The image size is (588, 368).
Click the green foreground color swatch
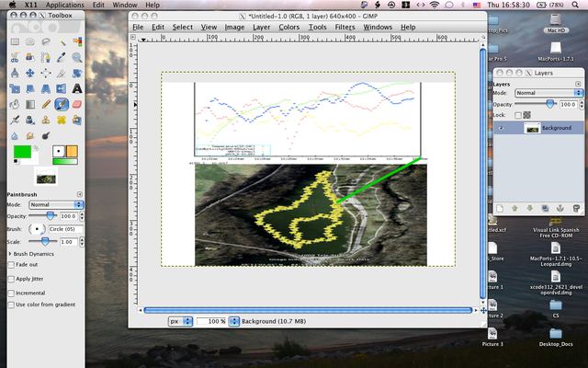tap(22, 152)
